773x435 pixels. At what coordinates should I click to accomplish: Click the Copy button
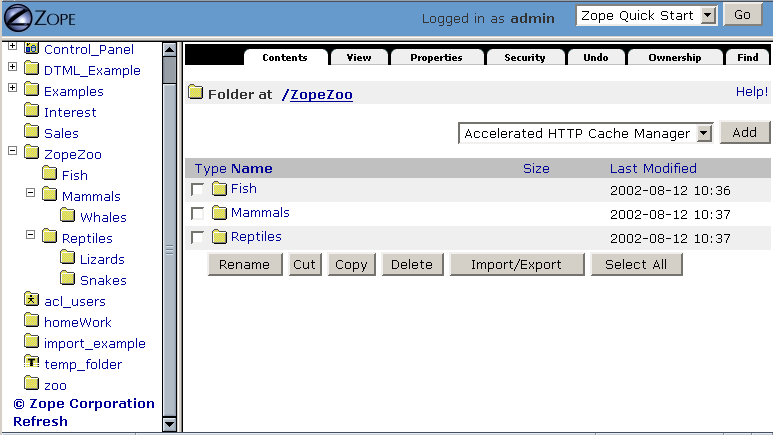[351, 264]
